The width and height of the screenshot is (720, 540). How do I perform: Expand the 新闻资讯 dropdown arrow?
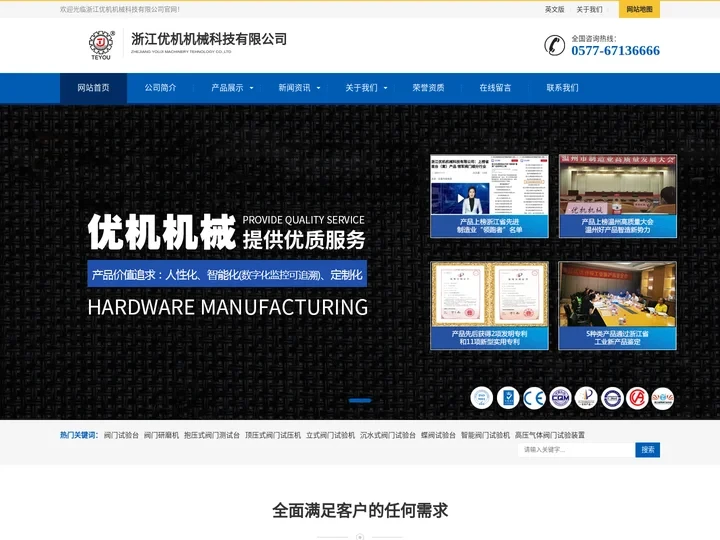point(319,88)
